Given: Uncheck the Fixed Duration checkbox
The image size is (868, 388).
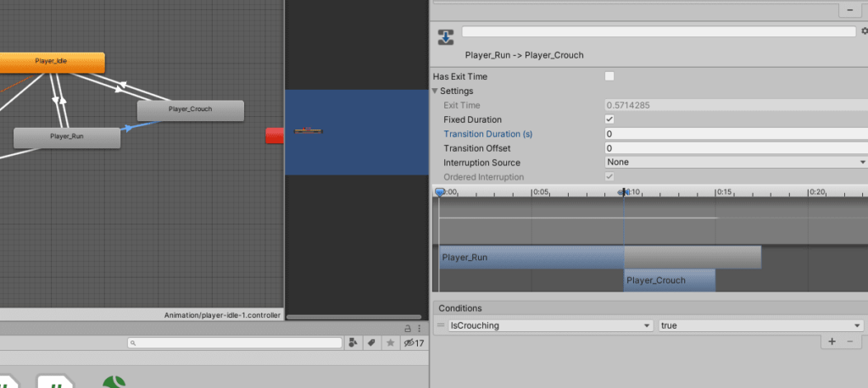Looking at the screenshot, I should pyautogui.click(x=609, y=119).
